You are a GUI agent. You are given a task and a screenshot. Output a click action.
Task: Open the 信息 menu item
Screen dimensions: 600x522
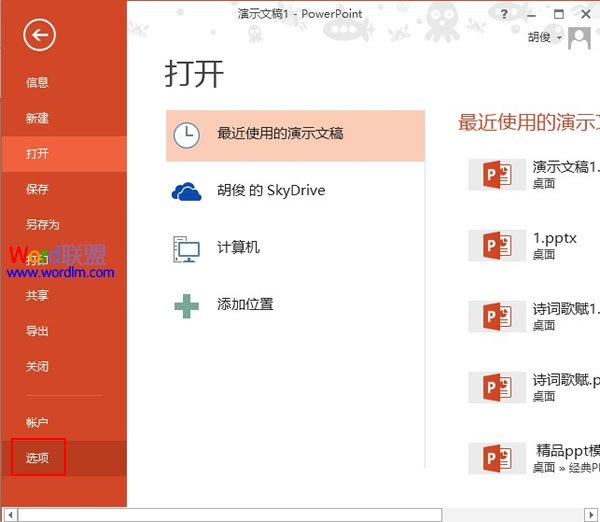point(37,82)
